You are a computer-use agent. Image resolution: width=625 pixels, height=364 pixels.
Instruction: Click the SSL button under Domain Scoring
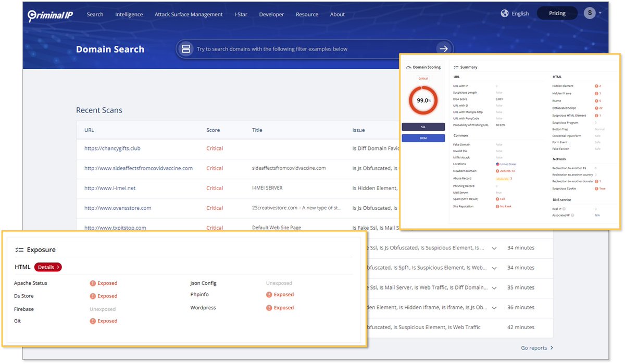click(423, 127)
